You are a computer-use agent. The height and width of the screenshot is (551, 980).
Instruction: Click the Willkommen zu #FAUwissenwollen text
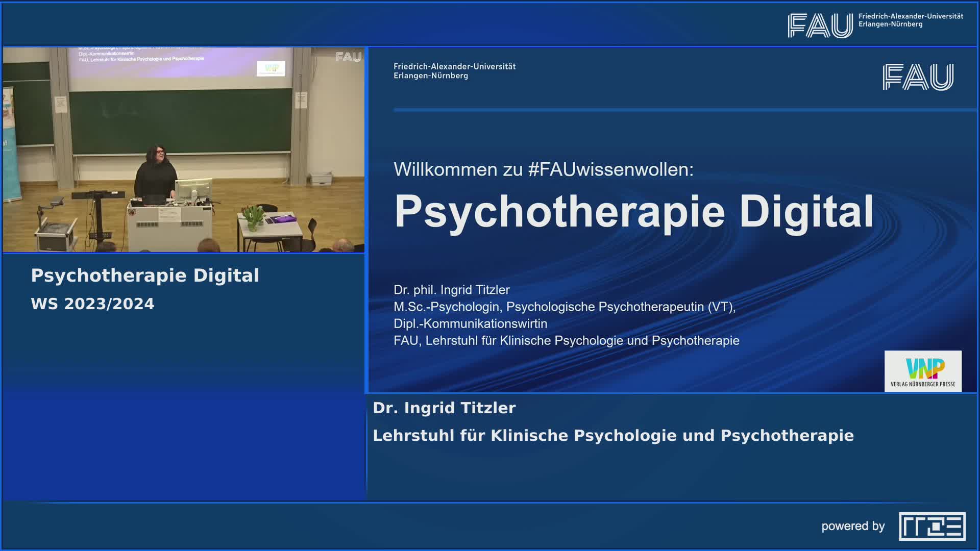(x=544, y=169)
